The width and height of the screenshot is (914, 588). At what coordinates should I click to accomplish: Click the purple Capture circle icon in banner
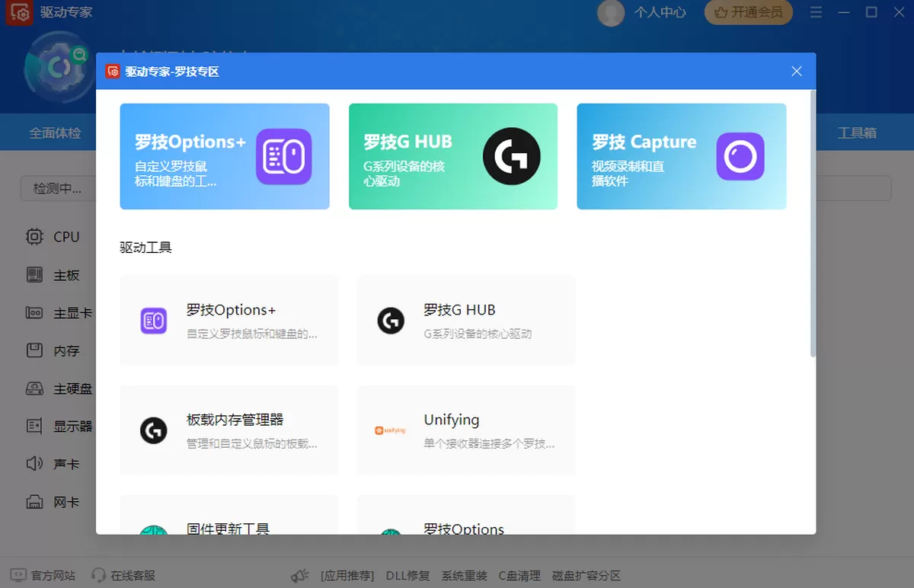pyautogui.click(x=740, y=156)
